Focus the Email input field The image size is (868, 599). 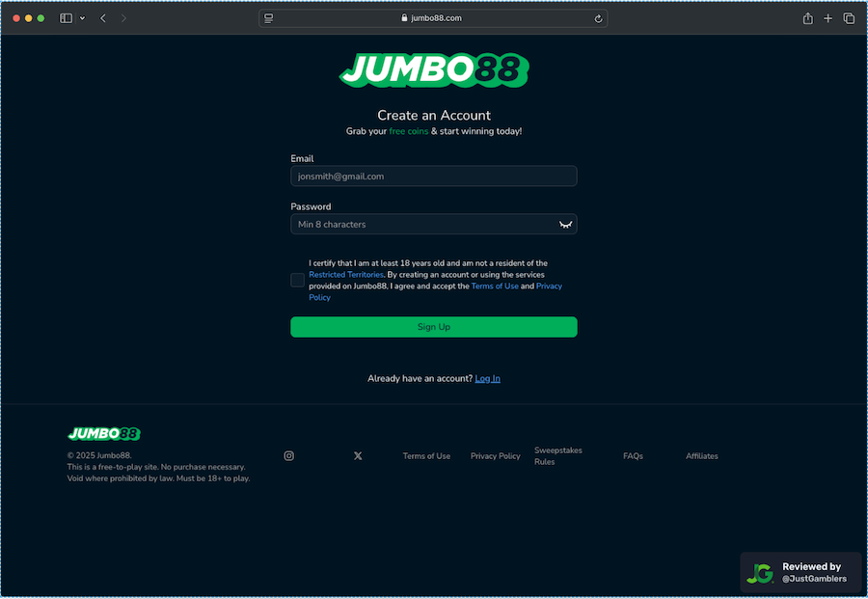tap(434, 177)
